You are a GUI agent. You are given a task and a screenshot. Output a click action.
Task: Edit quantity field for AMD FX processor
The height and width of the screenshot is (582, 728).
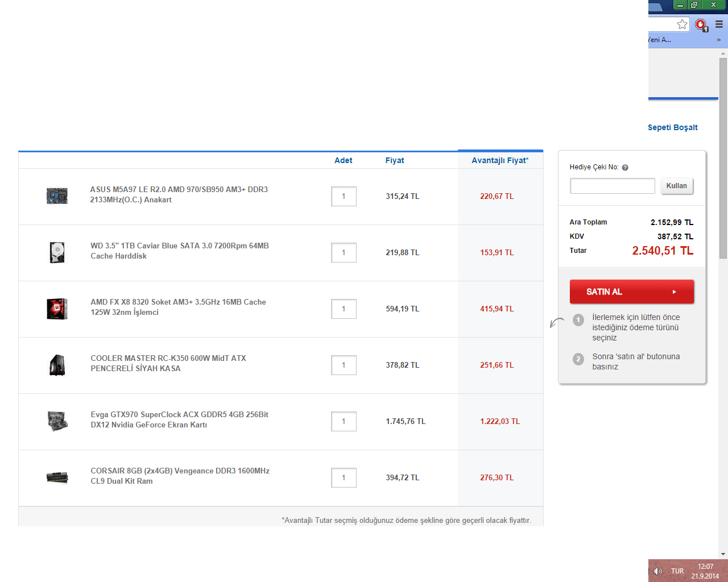tap(344, 309)
